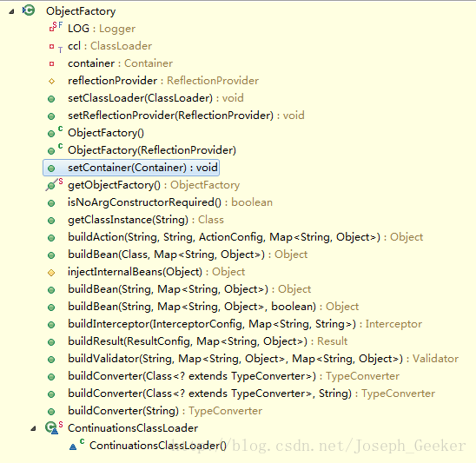
Task: Select injectInternalBeans(Object) method
Action: [x=156, y=272]
